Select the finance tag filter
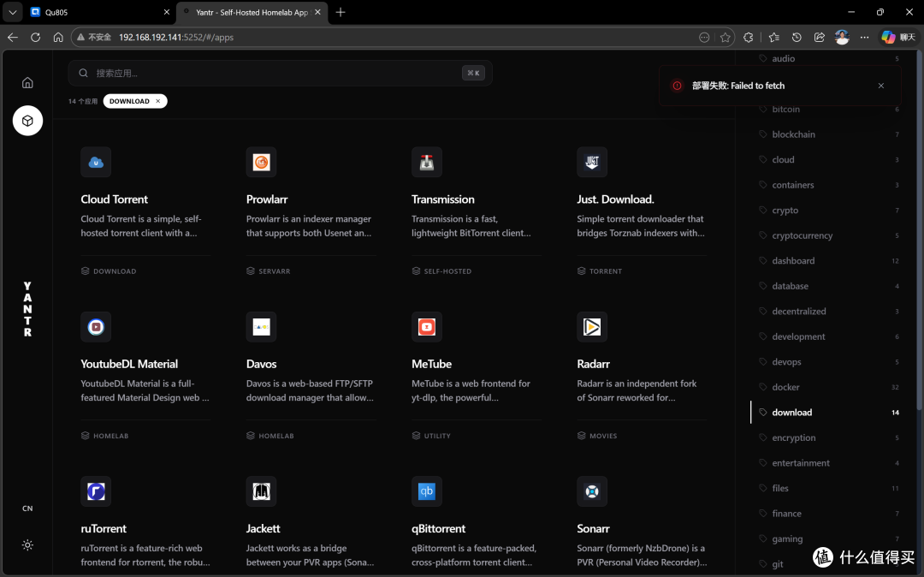924x577 pixels. click(830, 514)
